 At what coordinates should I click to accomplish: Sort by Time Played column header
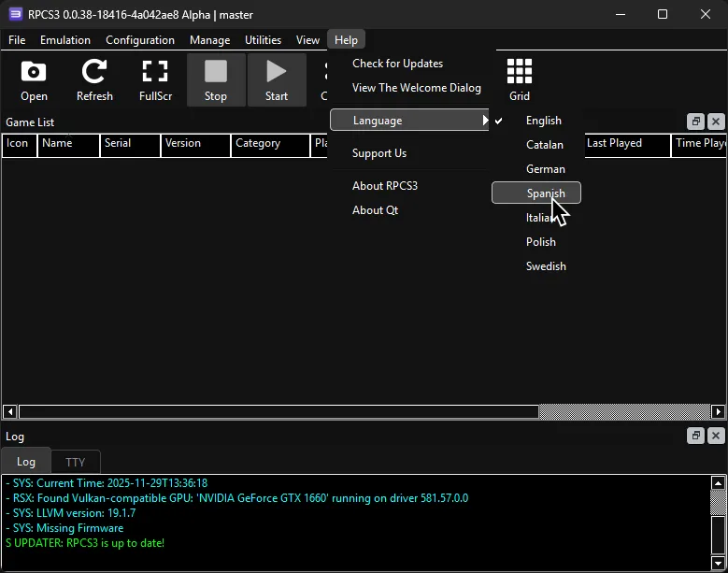tap(700, 145)
